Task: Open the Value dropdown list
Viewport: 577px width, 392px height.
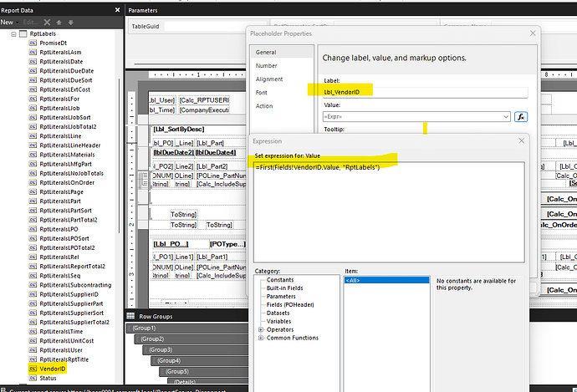Action: [x=505, y=117]
